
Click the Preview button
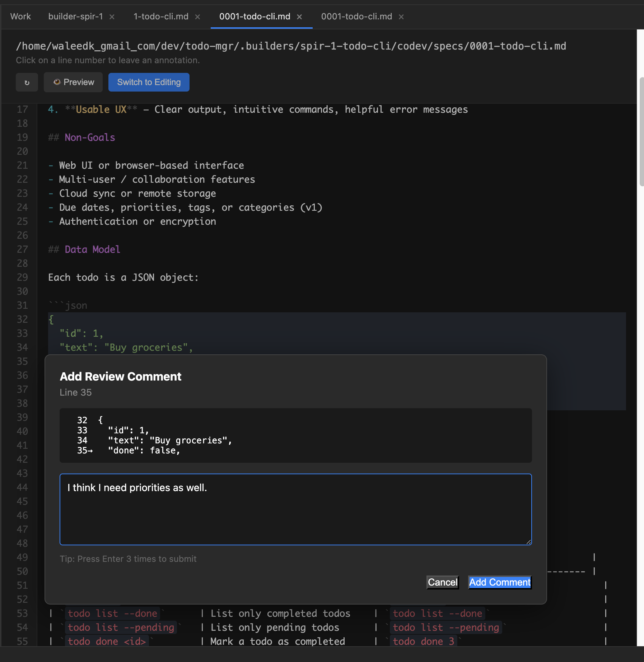click(73, 82)
